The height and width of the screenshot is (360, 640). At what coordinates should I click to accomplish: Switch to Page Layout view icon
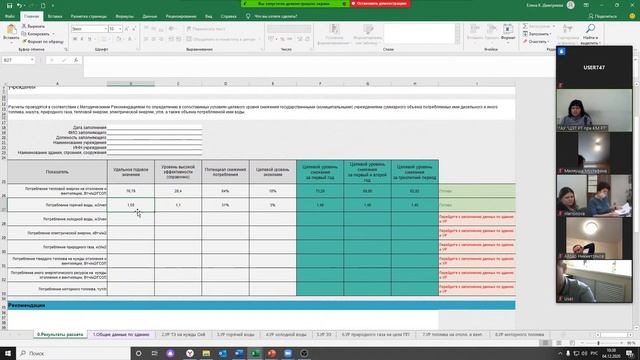tap(559, 343)
